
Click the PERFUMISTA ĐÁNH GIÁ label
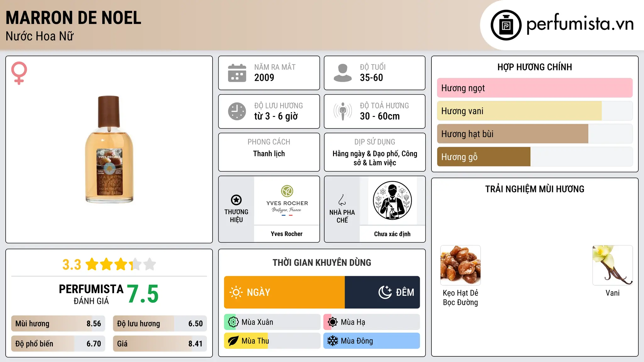click(x=91, y=294)
